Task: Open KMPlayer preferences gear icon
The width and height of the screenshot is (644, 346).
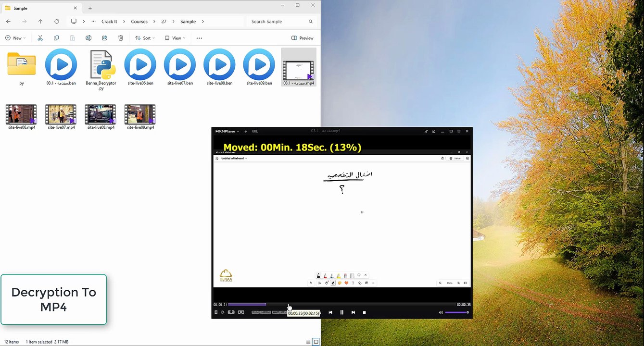Action: [223, 312]
